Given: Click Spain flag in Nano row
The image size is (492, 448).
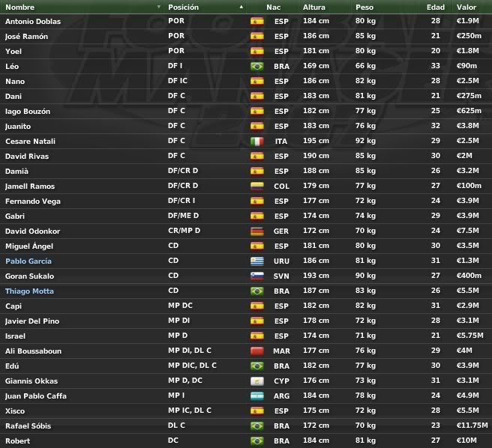Looking at the screenshot, I should [x=257, y=81].
